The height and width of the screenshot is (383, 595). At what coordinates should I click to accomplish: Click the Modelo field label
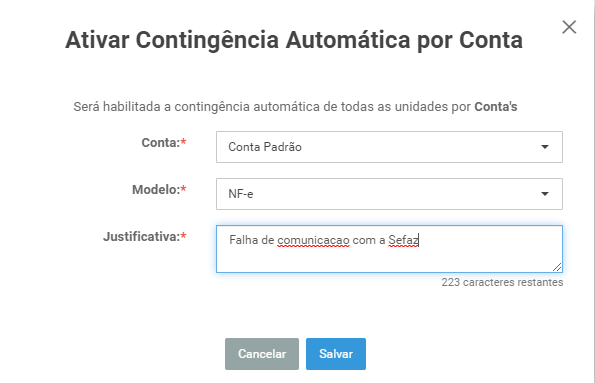click(x=156, y=189)
